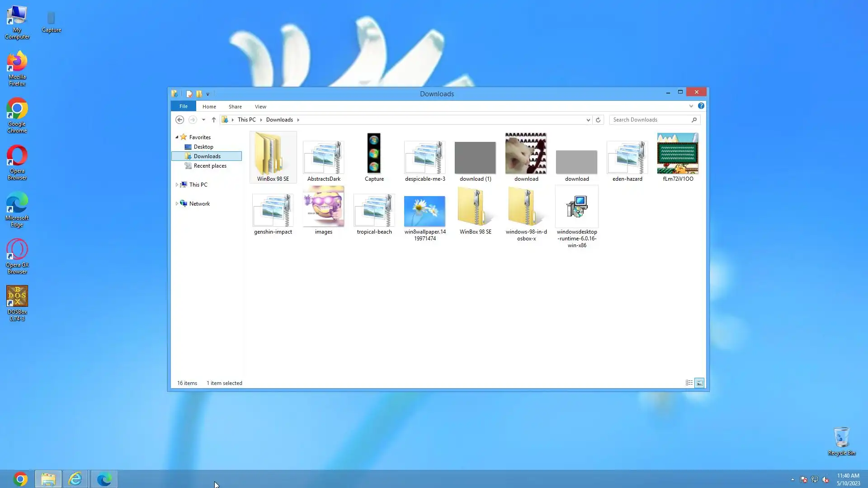Click the Search Downloads field

point(650,120)
